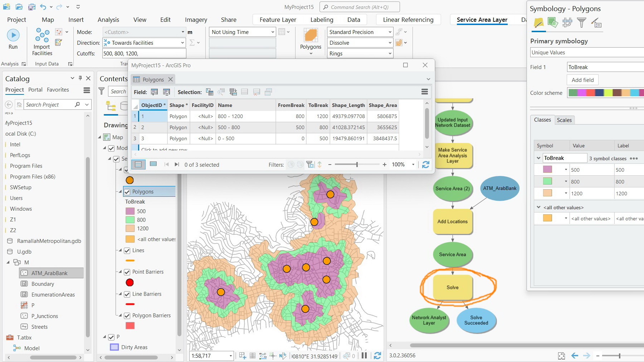Select the Polygons geometry tool in the ribbon
The image size is (644, 362).
click(x=311, y=38)
